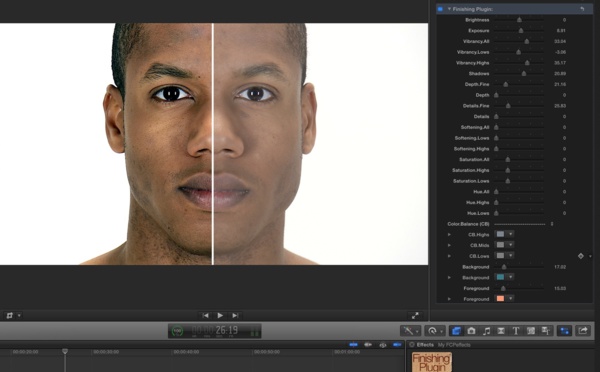Select the My FCPeffects category

(454, 345)
